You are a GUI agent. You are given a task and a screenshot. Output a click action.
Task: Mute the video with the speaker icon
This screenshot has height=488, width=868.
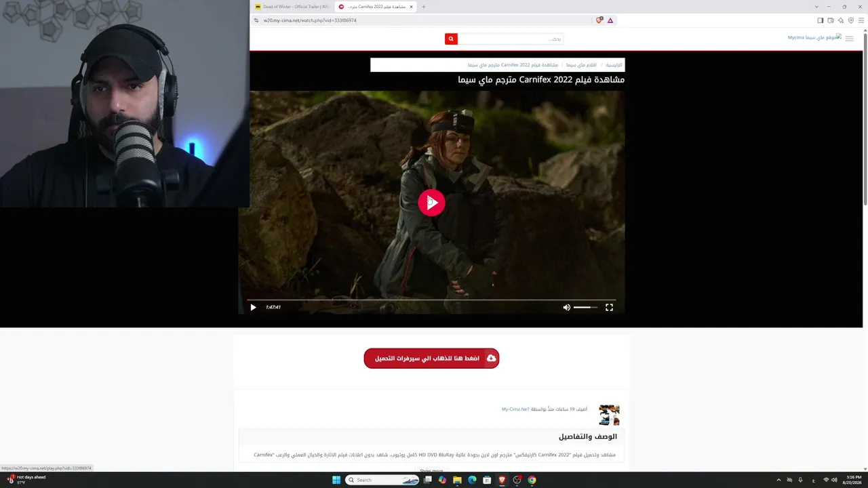[x=567, y=308]
